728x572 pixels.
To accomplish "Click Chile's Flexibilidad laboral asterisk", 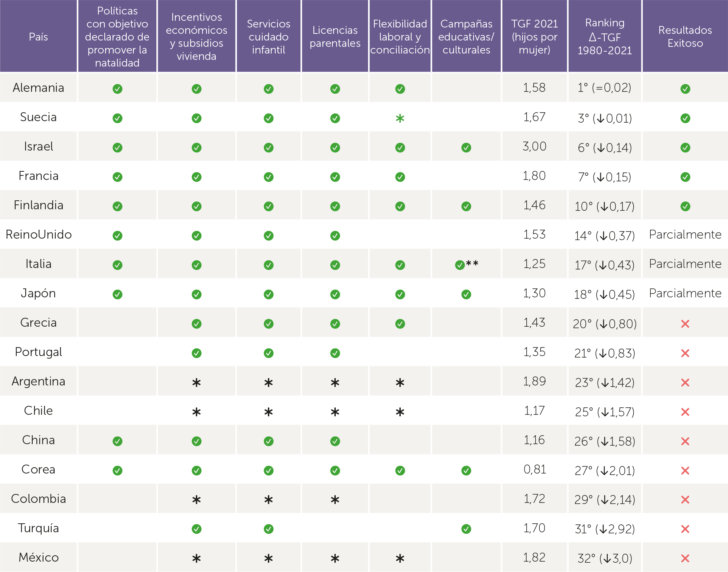I will pyautogui.click(x=400, y=412).
